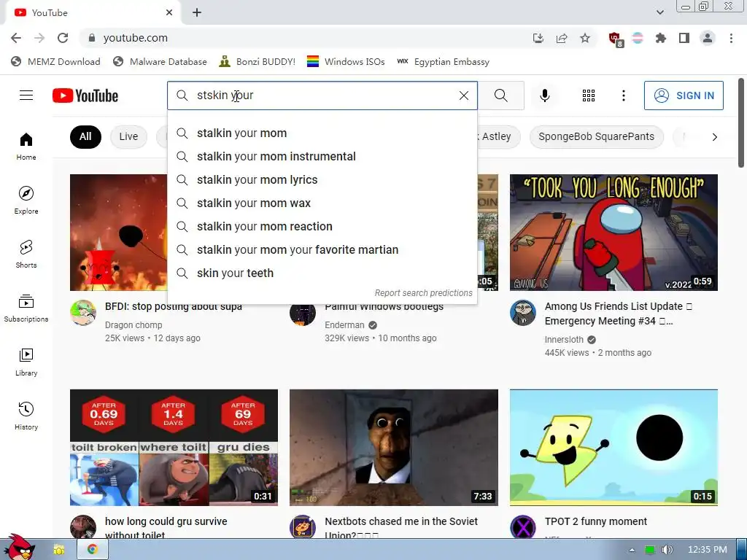Image resolution: width=747 pixels, height=560 pixels.
Task: Click the Chrome taskbar icon
Action: (93, 549)
